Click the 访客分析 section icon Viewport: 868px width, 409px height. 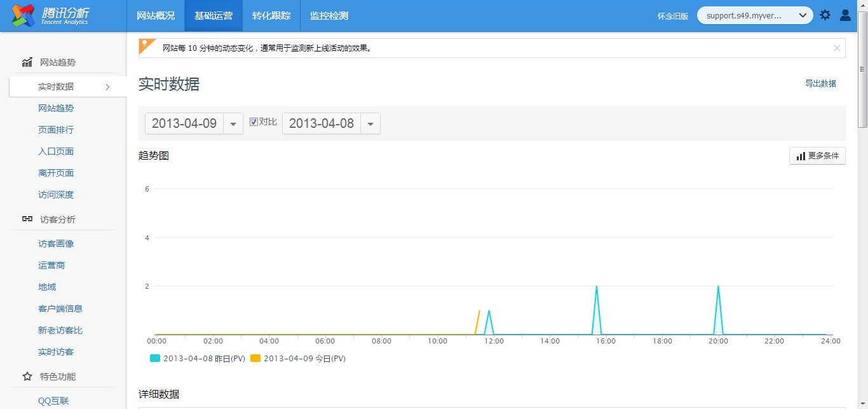(x=27, y=219)
